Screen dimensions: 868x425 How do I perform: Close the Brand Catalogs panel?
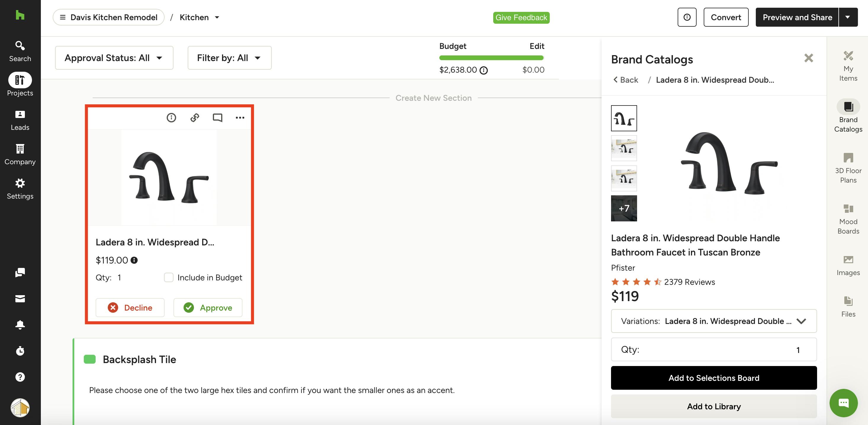808,58
